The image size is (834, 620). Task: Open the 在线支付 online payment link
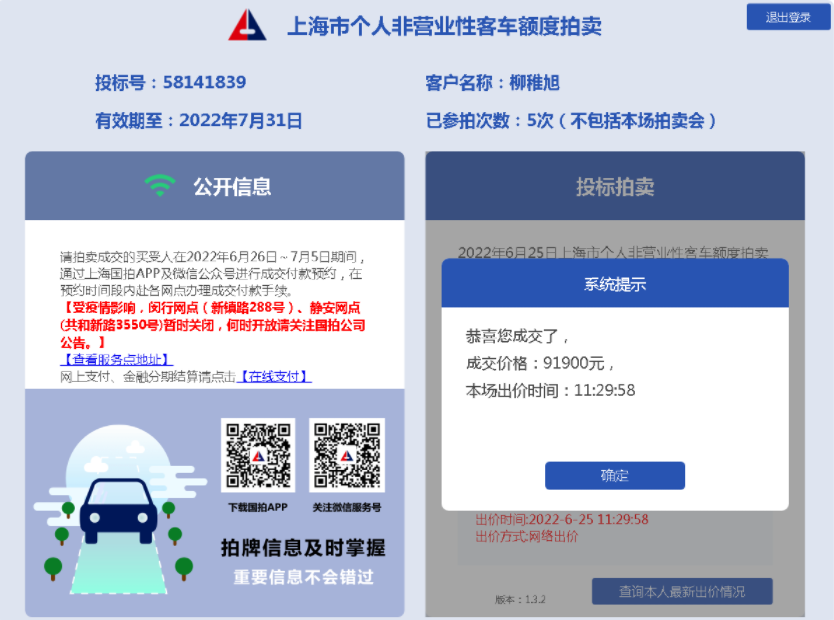[274, 376]
